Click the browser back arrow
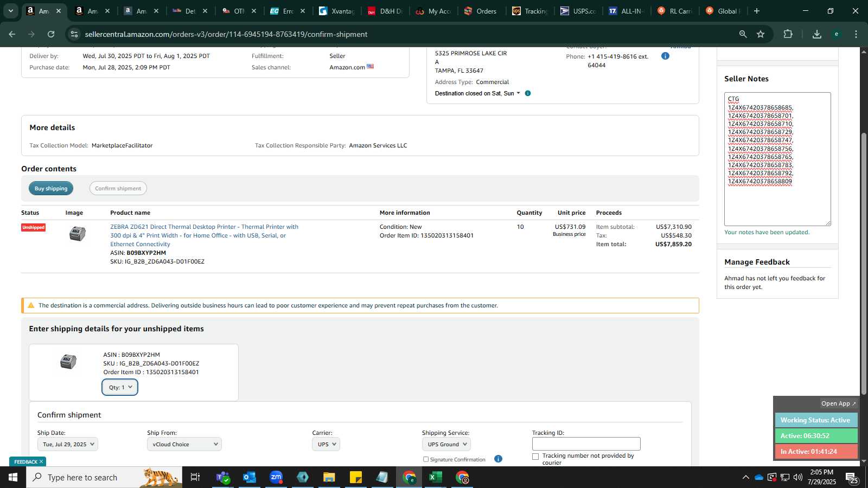Viewport: 868px width, 488px height. tap(12, 34)
